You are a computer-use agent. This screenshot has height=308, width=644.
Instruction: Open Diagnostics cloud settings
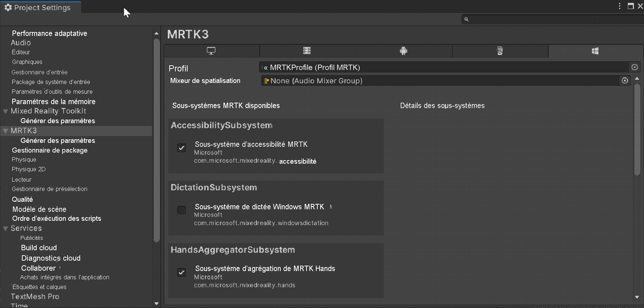[51, 258]
